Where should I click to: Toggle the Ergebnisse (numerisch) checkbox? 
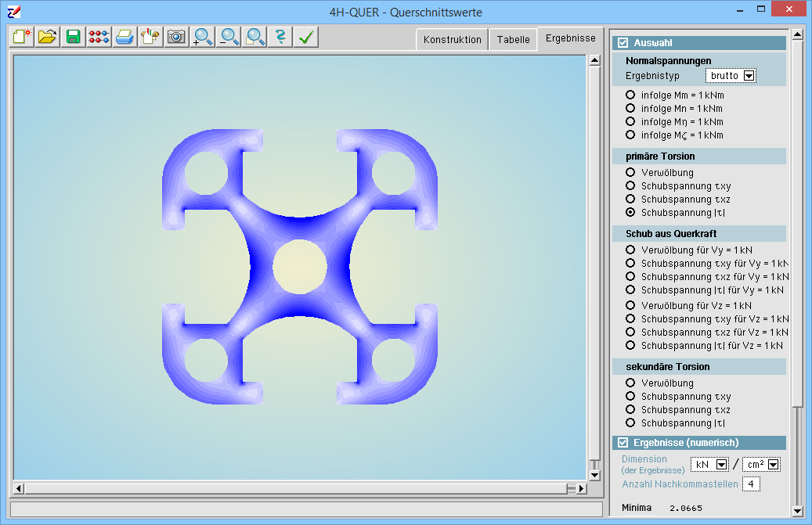pos(623,443)
